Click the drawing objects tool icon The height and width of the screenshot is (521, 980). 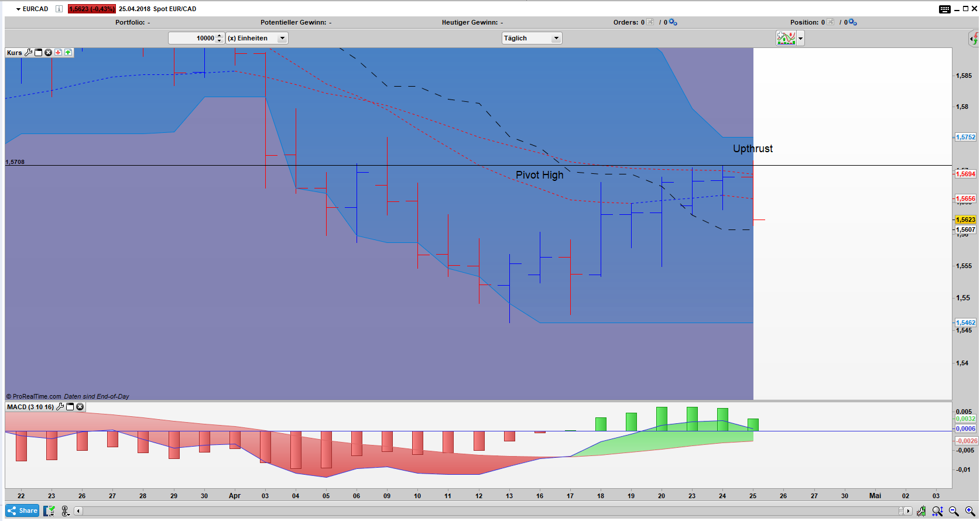[x=66, y=511]
